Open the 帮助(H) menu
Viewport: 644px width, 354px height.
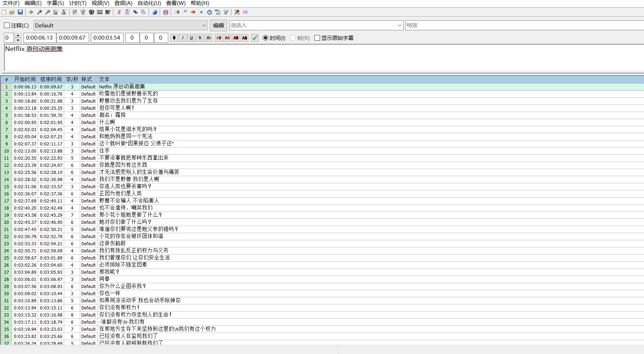point(200,3)
